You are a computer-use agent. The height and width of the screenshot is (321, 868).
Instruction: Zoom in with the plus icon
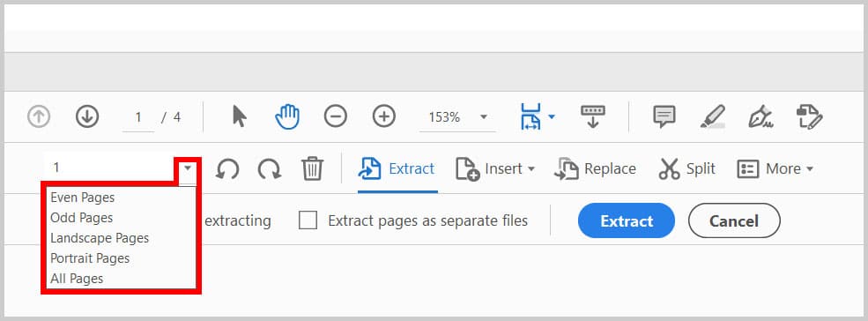[383, 117]
